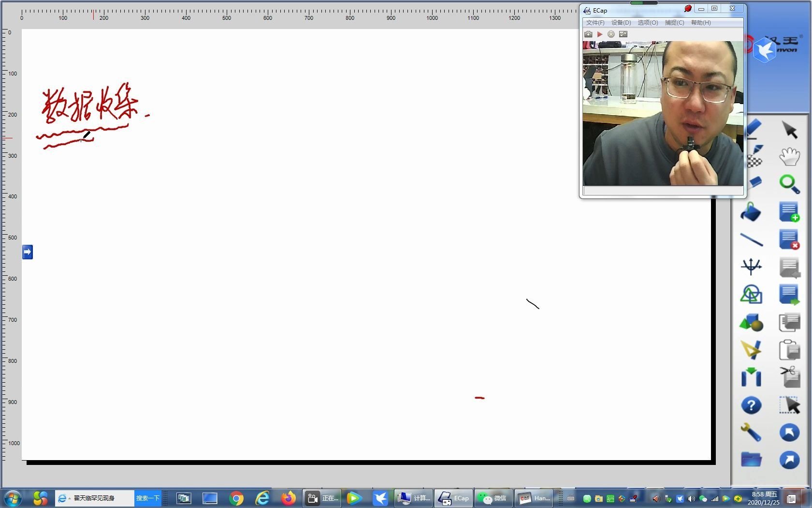The width and height of the screenshot is (812, 508).
Task: Click the copy page icon
Action: pyautogui.click(x=789, y=322)
